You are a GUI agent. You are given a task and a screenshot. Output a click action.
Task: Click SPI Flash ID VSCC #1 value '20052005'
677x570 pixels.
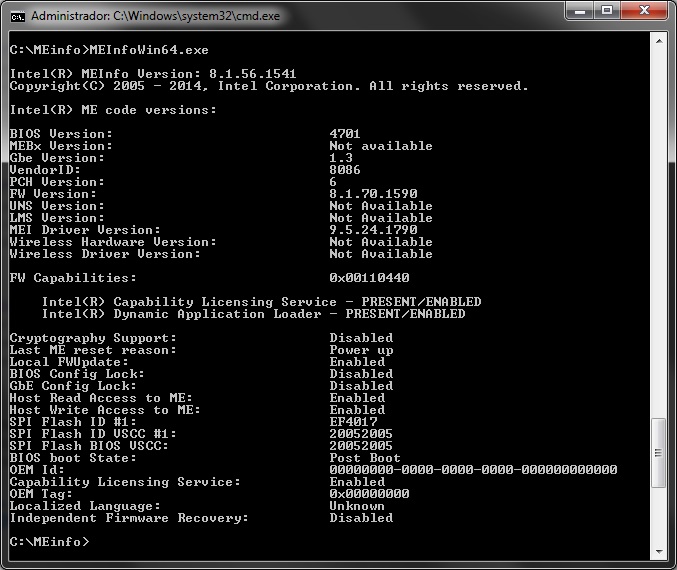tap(361, 434)
